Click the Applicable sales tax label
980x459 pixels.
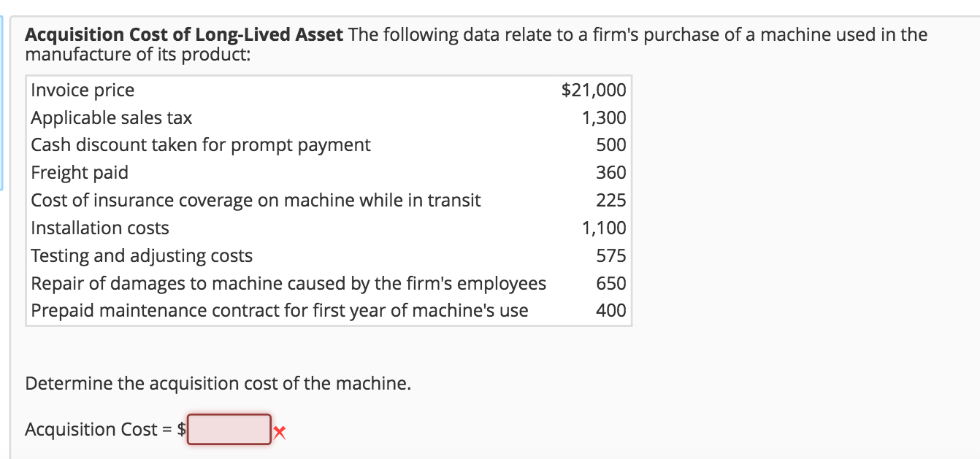click(x=110, y=117)
